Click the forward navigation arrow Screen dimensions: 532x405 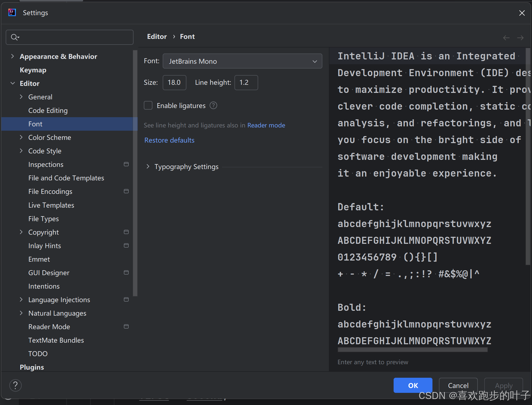(520, 38)
